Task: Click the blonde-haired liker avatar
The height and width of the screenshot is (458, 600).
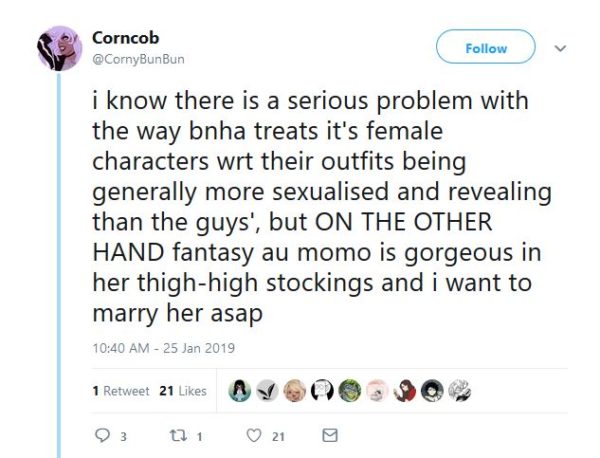Action: pyautogui.click(x=294, y=390)
